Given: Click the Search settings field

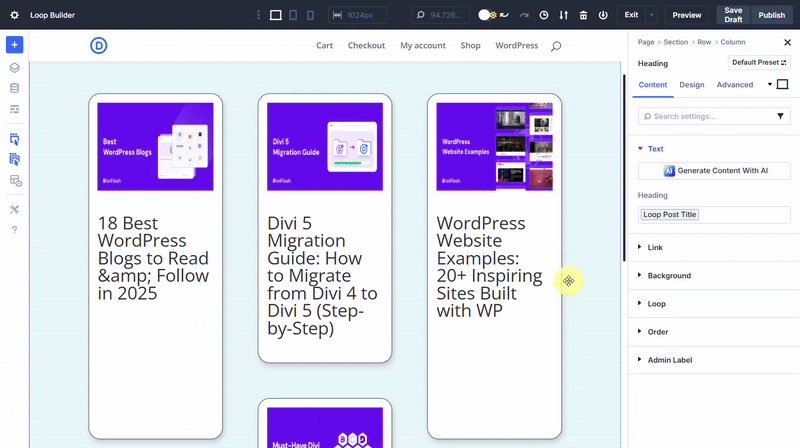Looking at the screenshot, I should coord(707,116).
